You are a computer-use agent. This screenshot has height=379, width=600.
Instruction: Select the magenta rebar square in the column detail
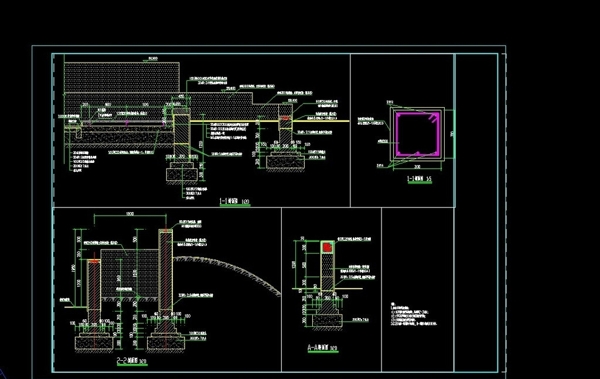418,134
